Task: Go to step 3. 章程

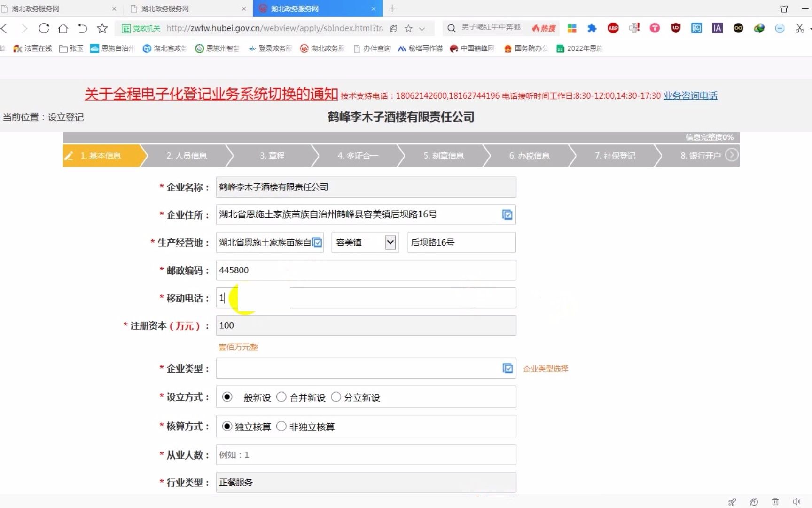Action: (x=272, y=156)
